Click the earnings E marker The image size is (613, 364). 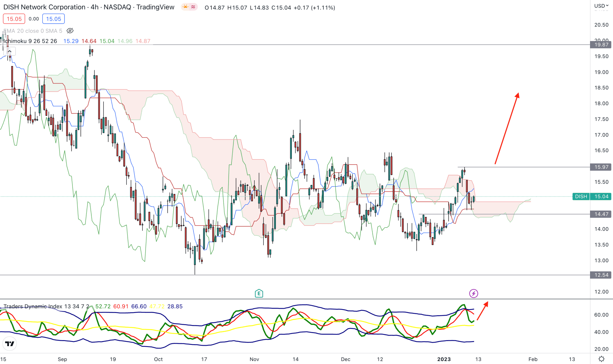(259, 293)
